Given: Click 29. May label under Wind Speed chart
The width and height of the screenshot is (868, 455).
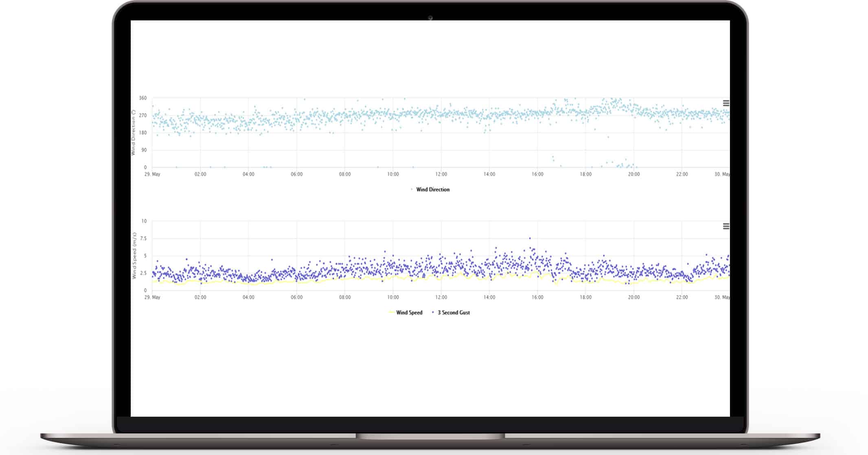Looking at the screenshot, I should (152, 297).
